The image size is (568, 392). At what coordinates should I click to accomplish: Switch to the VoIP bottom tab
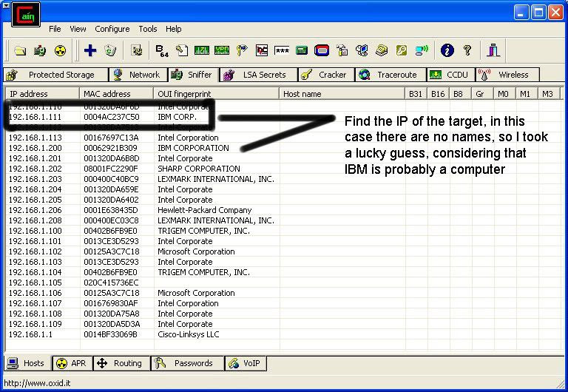246,363
